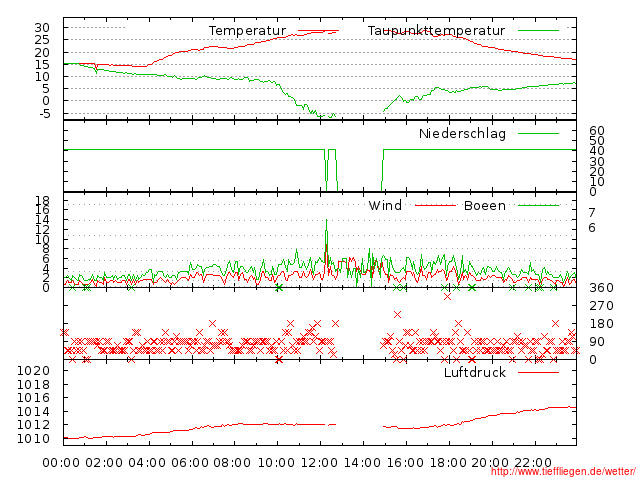Click the 06:00 time axis label

pos(190,463)
